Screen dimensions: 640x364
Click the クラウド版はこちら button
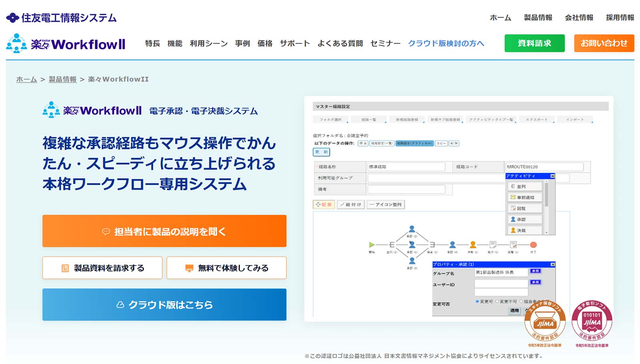(164, 304)
